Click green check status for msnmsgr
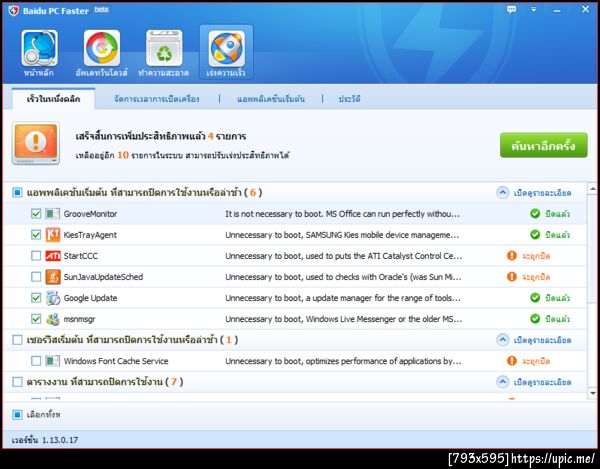Image resolution: width=600 pixels, height=469 pixels. click(x=535, y=319)
